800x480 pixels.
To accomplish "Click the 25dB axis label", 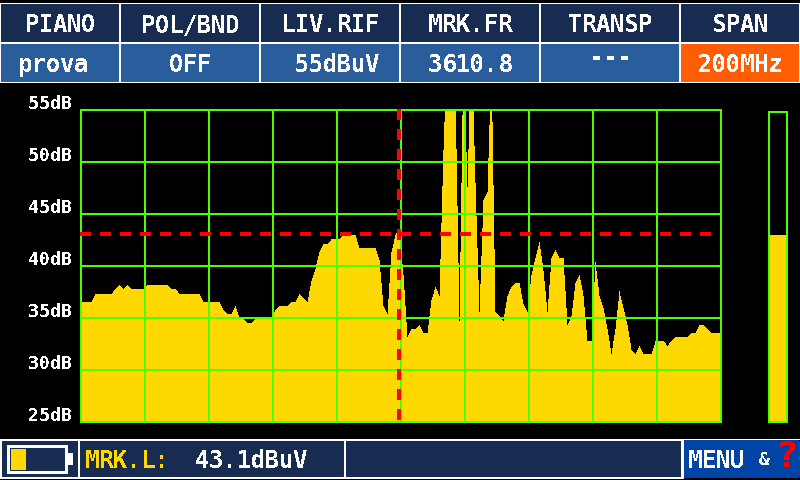I will [x=50, y=415].
